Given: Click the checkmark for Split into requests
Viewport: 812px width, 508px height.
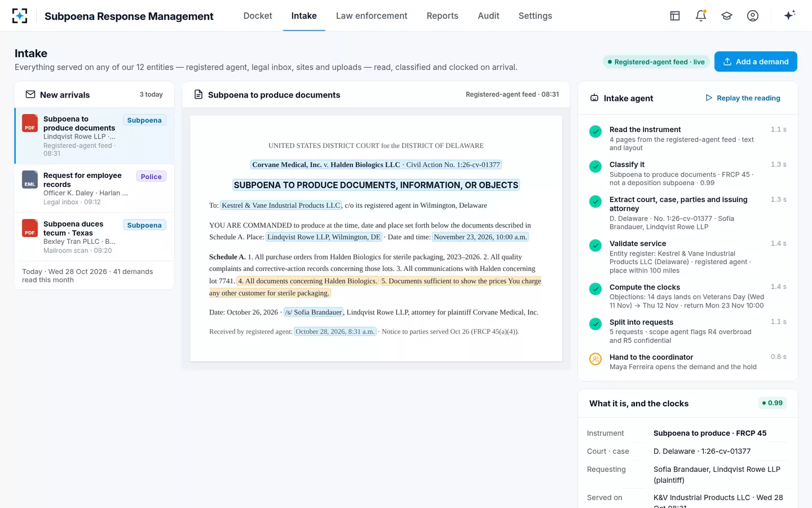Looking at the screenshot, I should click(595, 324).
